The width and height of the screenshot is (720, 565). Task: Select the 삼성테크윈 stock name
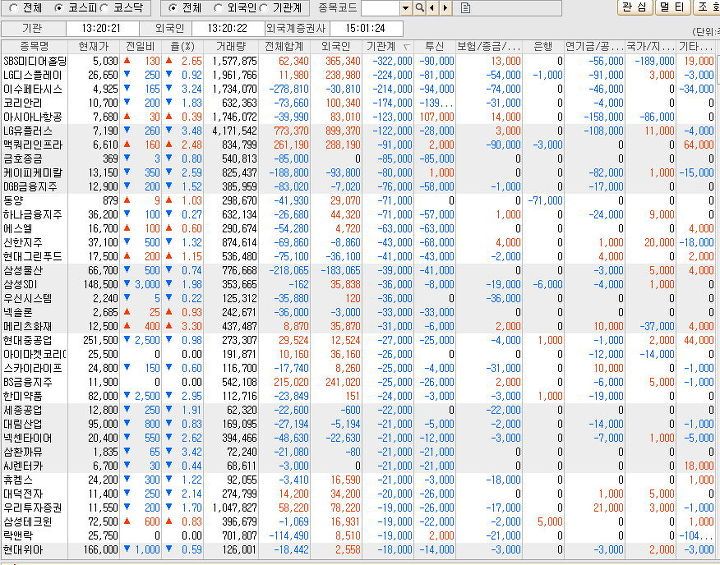click(27, 522)
